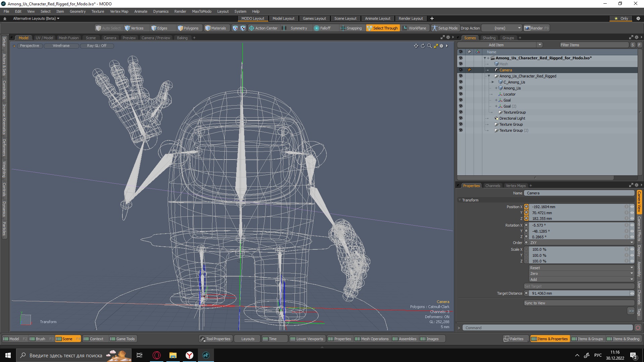The width and height of the screenshot is (644, 362).
Task: Open the Vertex Map menu
Action: [119, 11]
